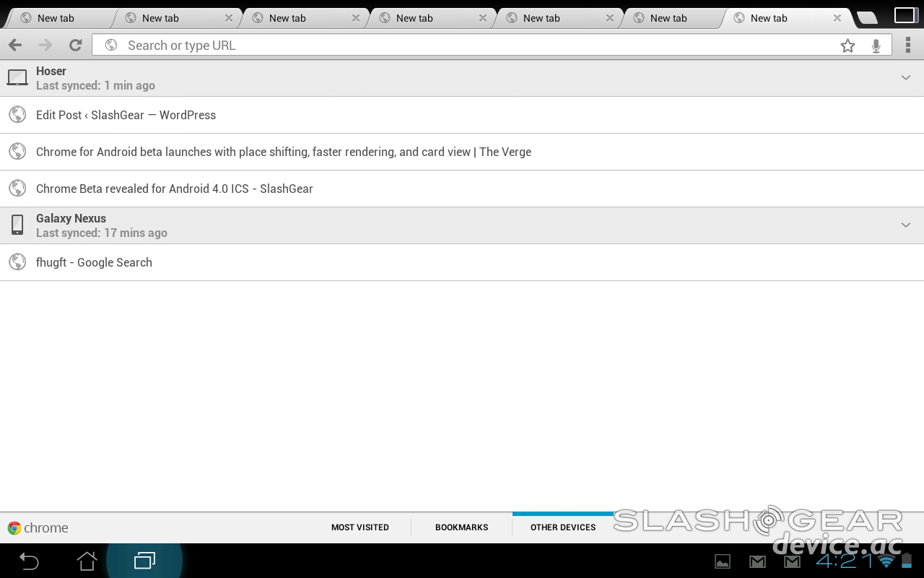
Task: Open Chrome Beta revealed SlashGear article
Action: pyautogui.click(x=174, y=189)
